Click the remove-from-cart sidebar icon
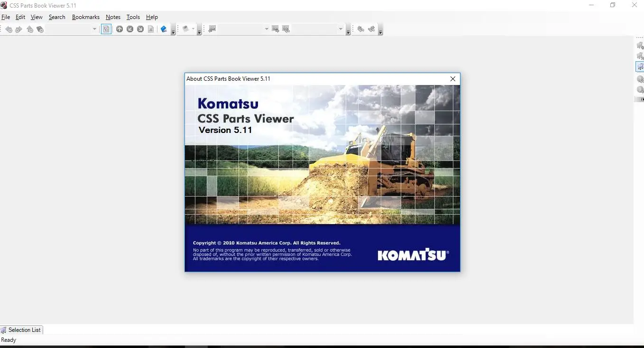The height and width of the screenshot is (348, 644). (x=640, y=56)
